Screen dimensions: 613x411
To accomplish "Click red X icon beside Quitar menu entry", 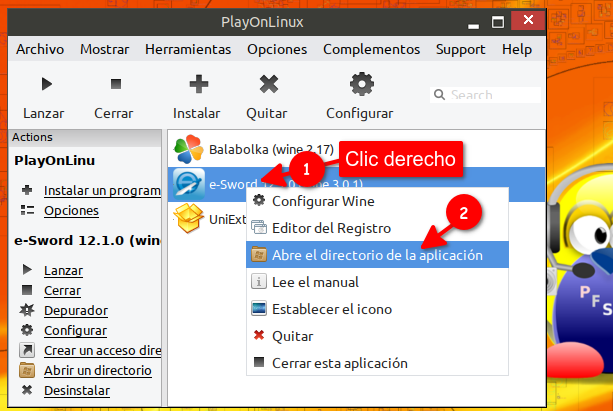I will tap(259, 335).
